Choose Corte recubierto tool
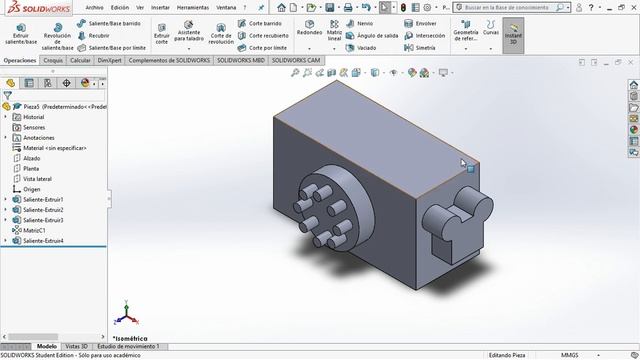The image size is (640, 360). (x=263, y=36)
